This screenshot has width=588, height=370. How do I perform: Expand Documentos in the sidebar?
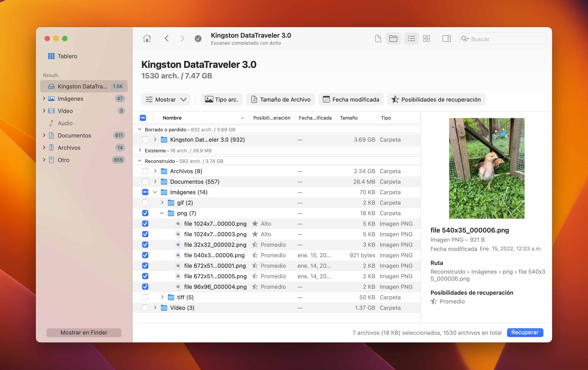pos(44,135)
